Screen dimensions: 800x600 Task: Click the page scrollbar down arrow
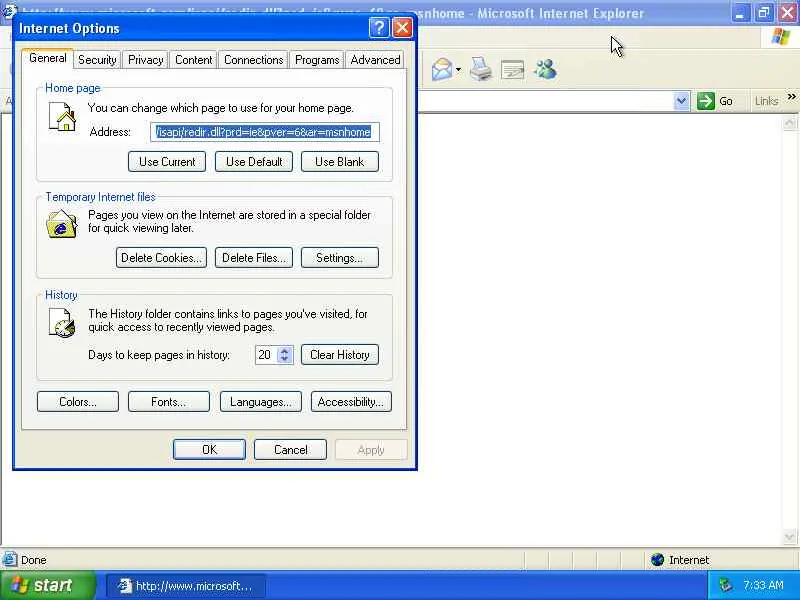click(789, 537)
